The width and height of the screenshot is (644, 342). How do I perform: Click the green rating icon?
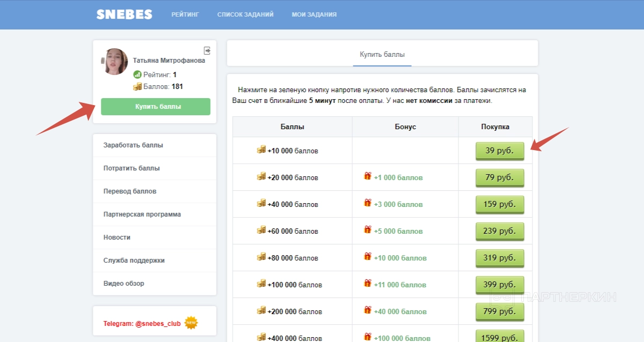(x=137, y=75)
